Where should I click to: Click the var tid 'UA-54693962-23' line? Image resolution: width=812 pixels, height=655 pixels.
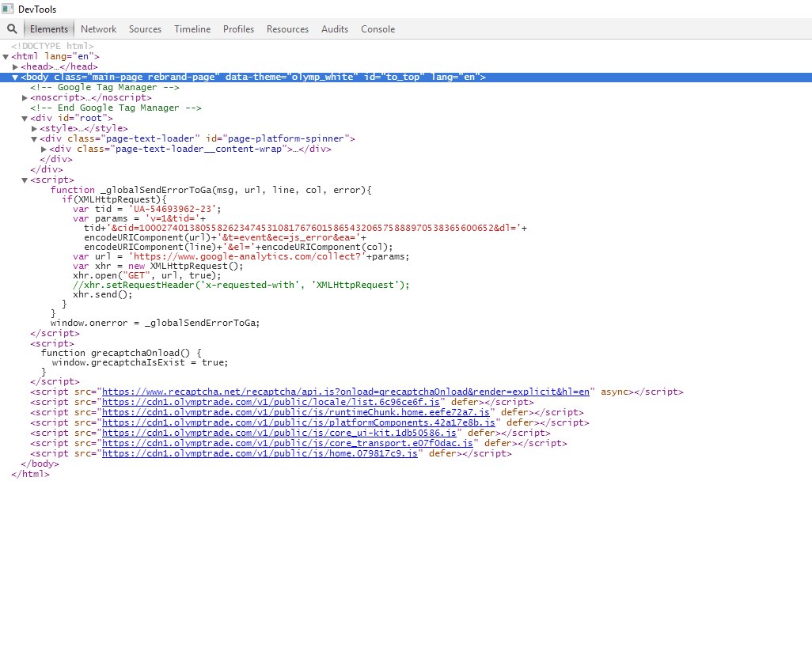(x=147, y=209)
